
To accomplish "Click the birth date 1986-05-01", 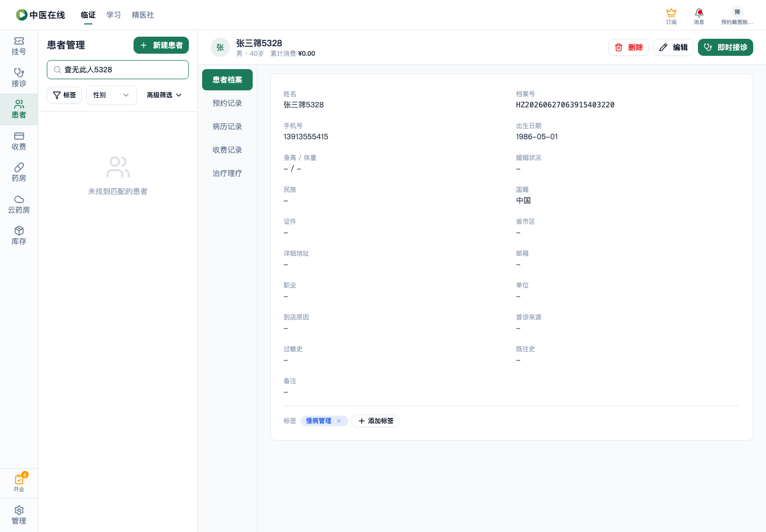I will (537, 137).
